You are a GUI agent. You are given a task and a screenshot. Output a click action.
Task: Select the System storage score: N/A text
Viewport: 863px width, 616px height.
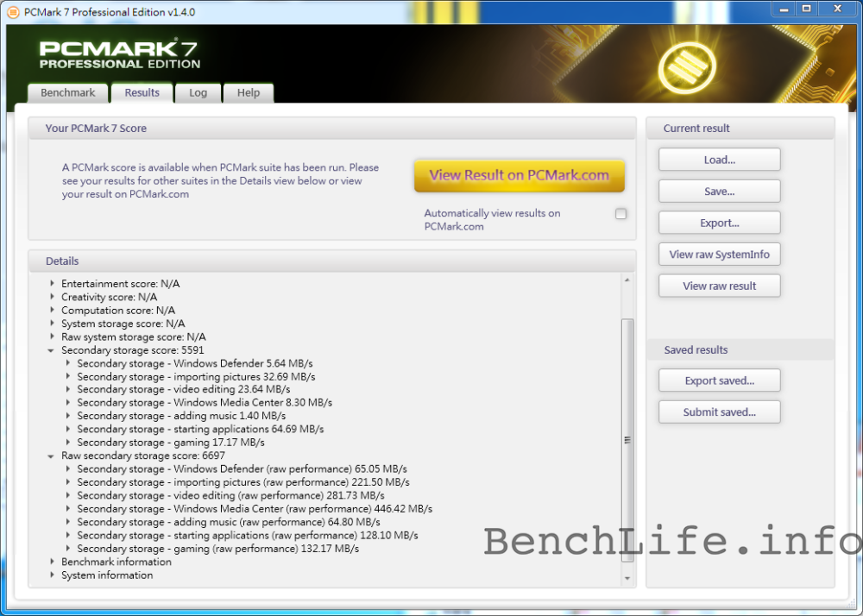click(x=123, y=324)
